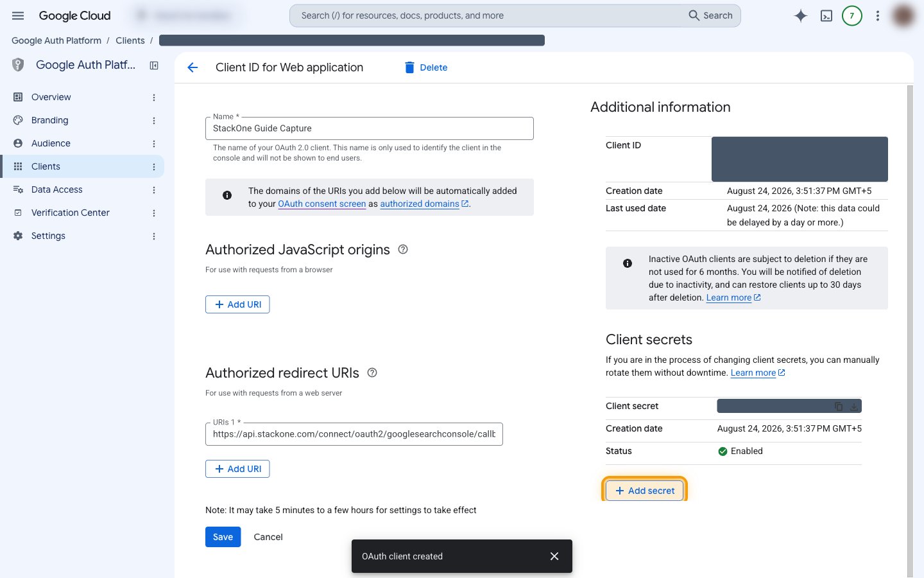Click the Google Auth Platform shield icon
This screenshot has height=578, width=924.
pyautogui.click(x=18, y=65)
